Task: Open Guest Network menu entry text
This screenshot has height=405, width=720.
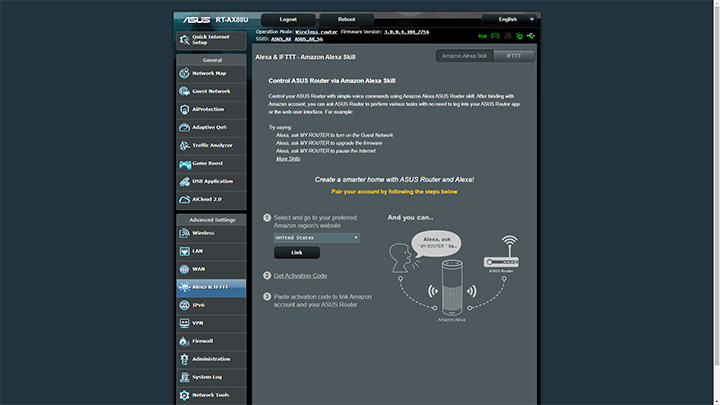Action: pos(211,91)
